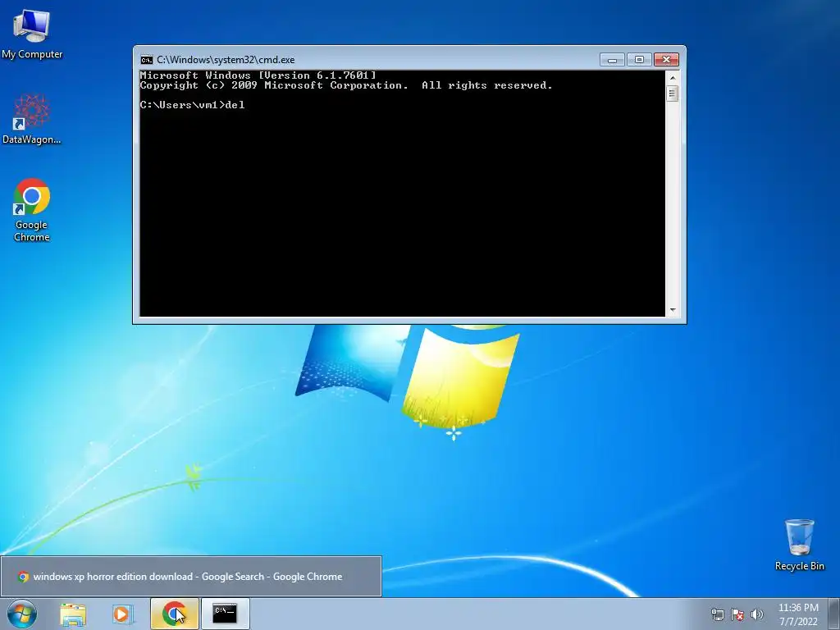The image size is (840, 630).
Task: Maximize the cmd.exe window
Action: tap(639, 59)
